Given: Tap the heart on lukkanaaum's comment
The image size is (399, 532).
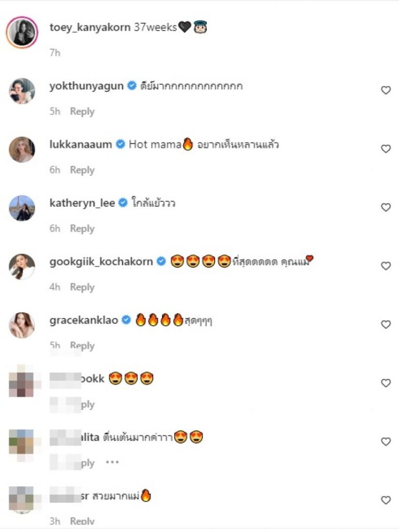Looking at the screenshot, I should [385, 149].
